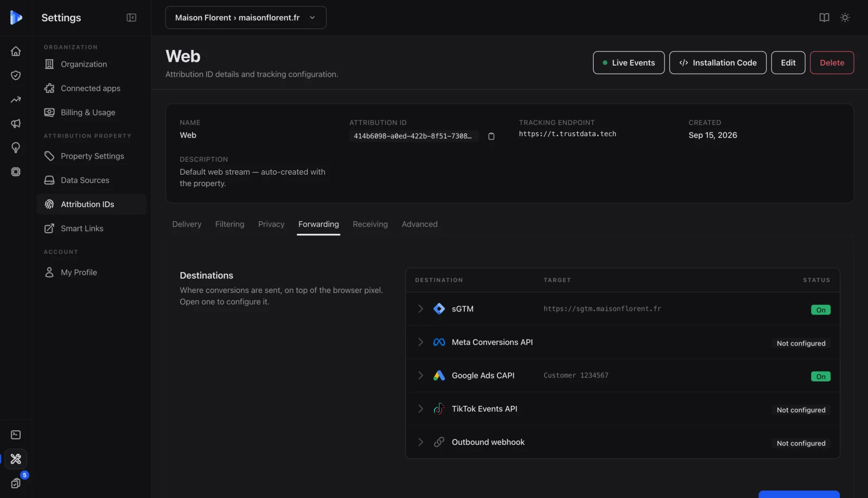Open Data Sources in sidebar

click(x=92, y=180)
